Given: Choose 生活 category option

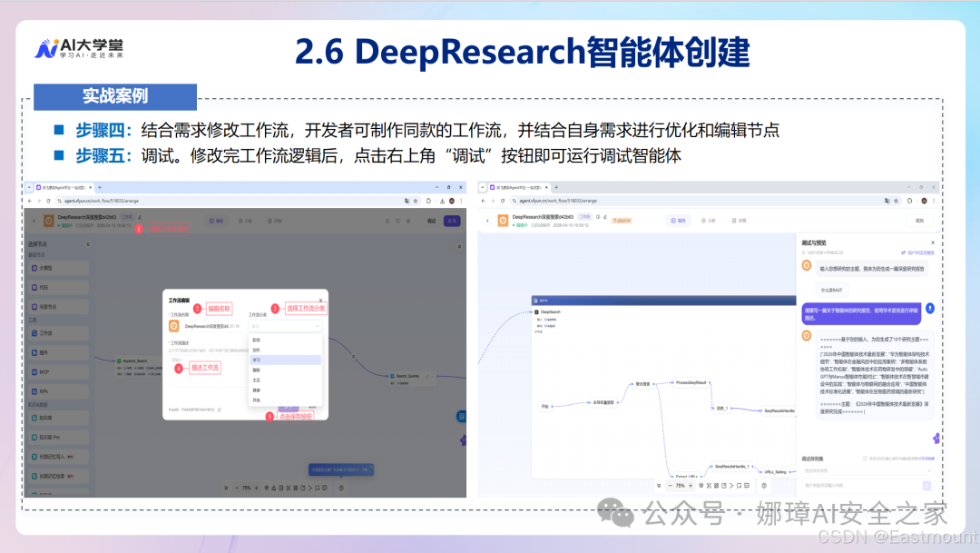Looking at the screenshot, I should 285,380.
